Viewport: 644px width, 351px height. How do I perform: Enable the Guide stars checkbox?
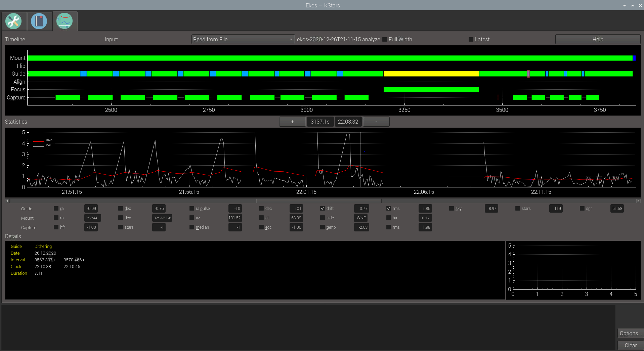tap(518, 208)
